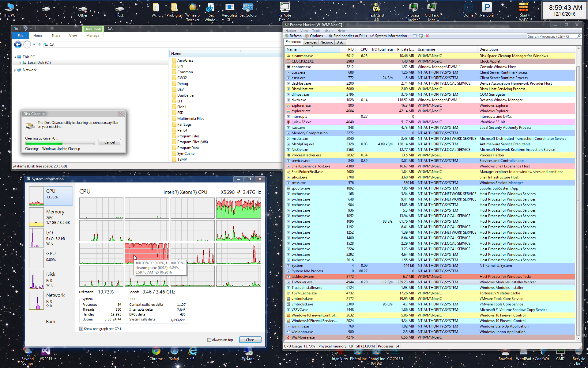This screenshot has width=588, height=368.
Task: Open the Users menu in Process Hacker
Action: (x=329, y=31)
